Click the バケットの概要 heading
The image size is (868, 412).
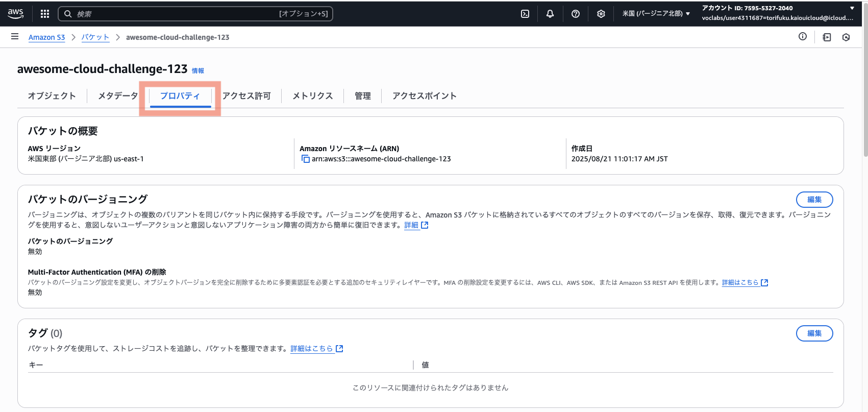coord(63,131)
